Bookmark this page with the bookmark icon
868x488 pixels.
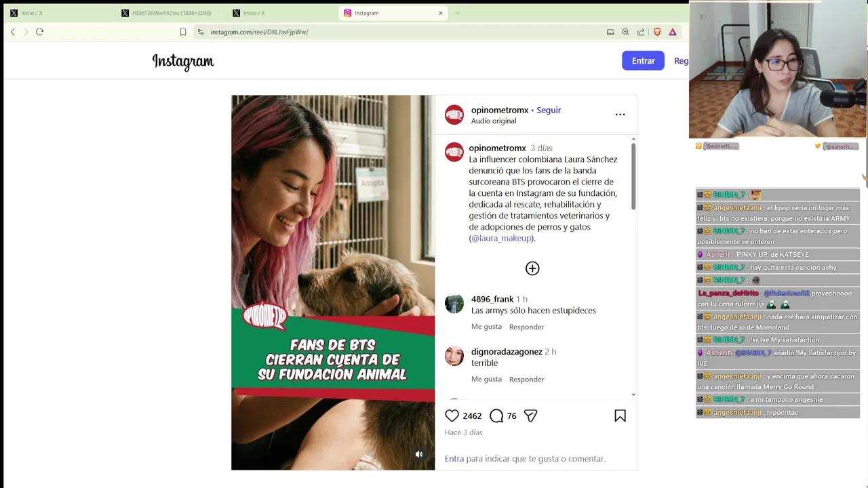coord(183,32)
